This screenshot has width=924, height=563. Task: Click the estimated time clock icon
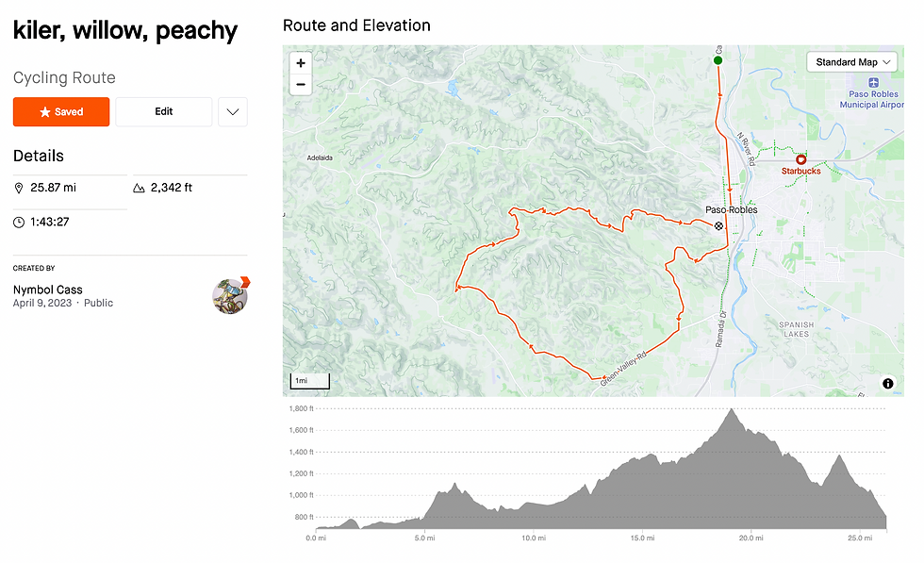(x=19, y=223)
